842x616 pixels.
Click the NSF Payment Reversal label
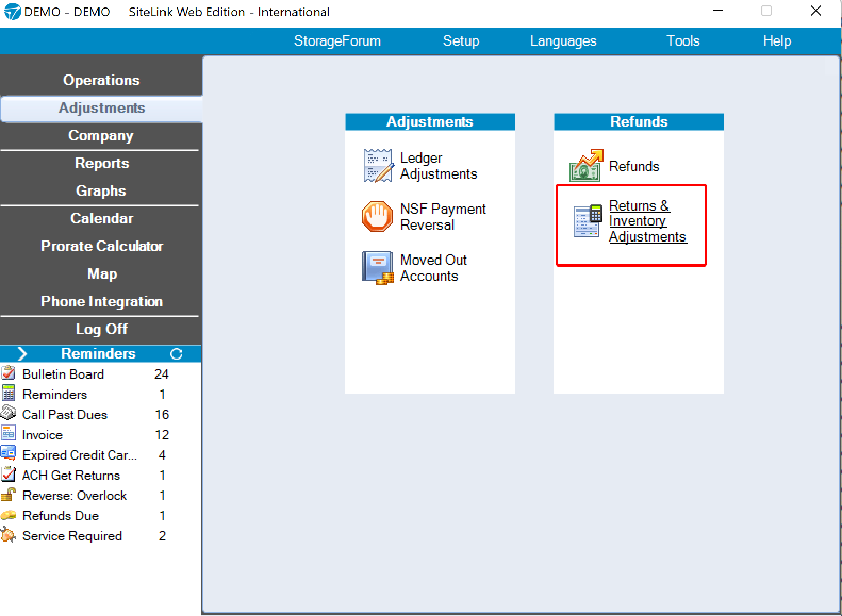coord(443,217)
